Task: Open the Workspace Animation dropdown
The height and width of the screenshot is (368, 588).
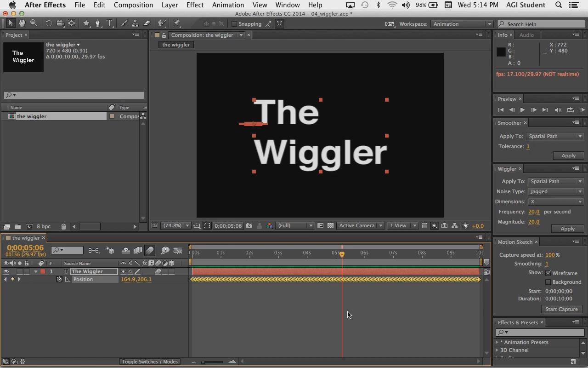Action: click(x=461, y=24)
